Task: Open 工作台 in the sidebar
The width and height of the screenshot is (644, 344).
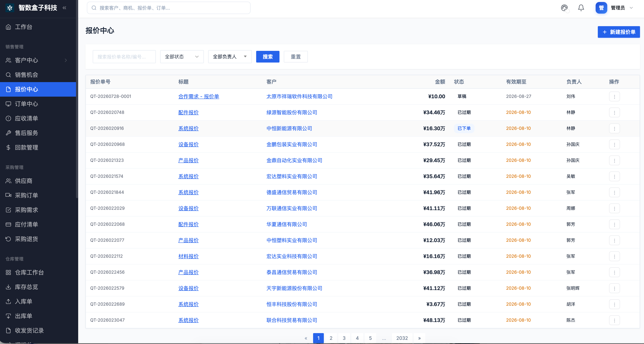Action: [38, 27]
